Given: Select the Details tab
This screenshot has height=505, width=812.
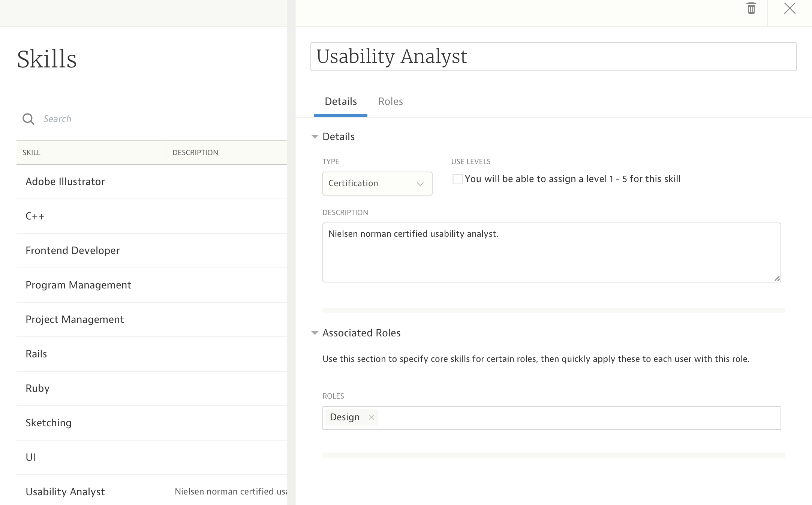Looking at the screenshot, I should (x=340, y=102).
